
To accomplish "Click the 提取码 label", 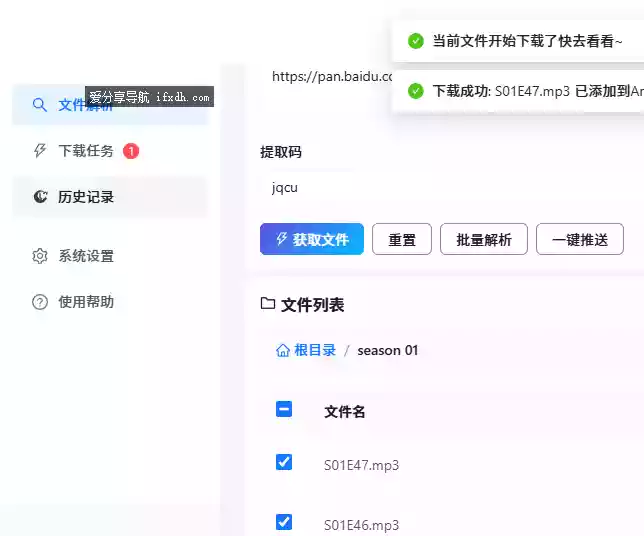I will click(x=281, y=152).
